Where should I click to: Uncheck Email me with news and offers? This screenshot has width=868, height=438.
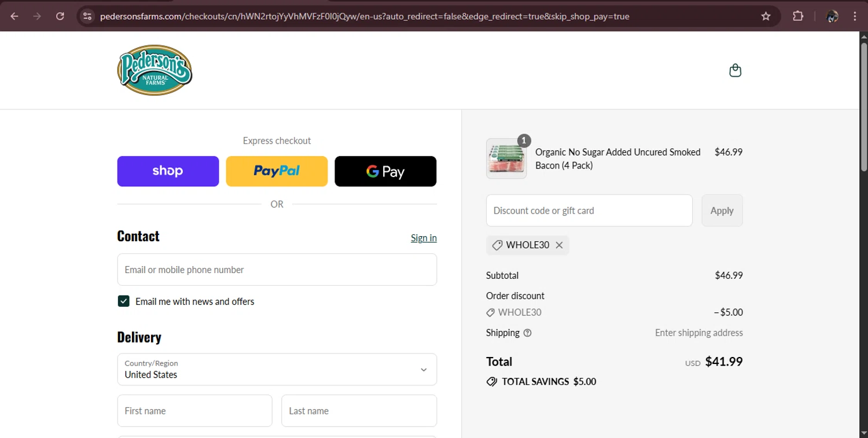(123, 301)
